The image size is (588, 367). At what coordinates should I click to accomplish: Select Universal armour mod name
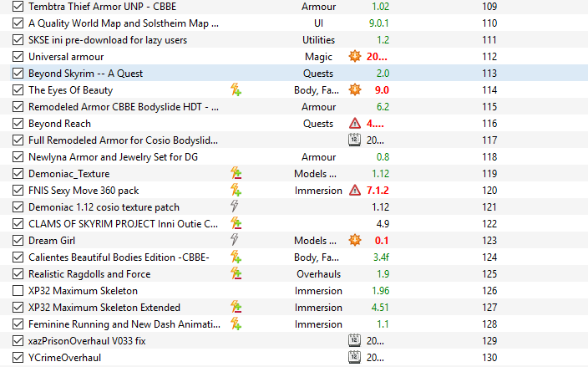[66, 57]
